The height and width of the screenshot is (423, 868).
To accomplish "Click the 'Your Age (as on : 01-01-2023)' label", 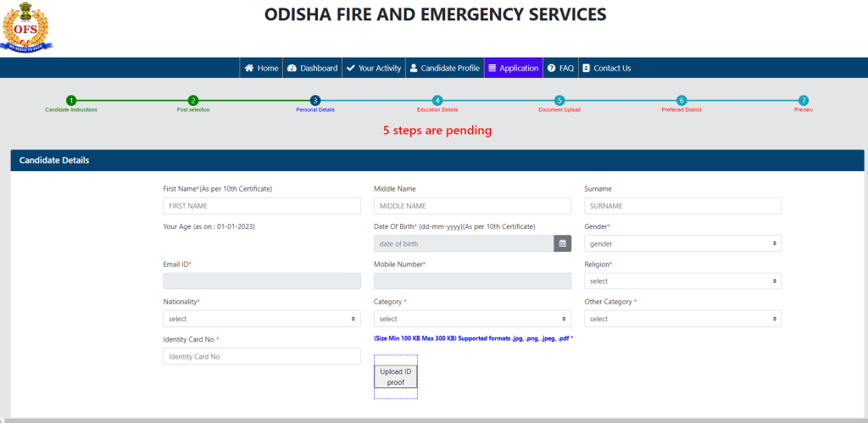I will tap(209, 226).
